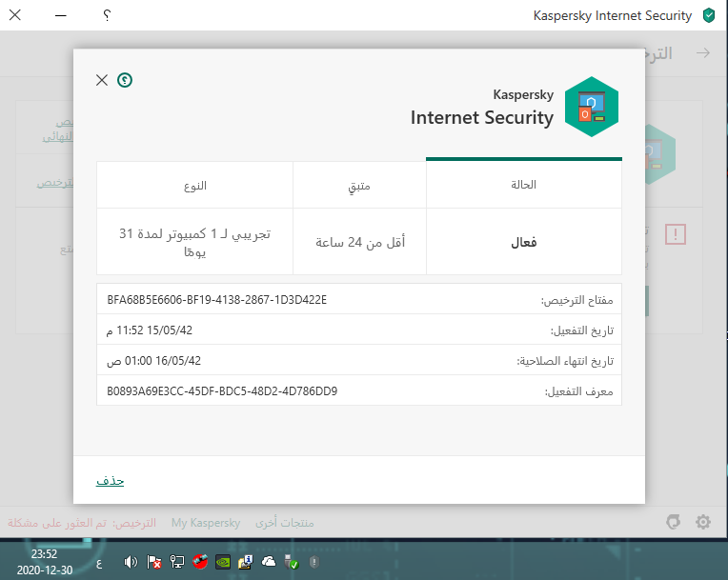Close the license details dialog
Screen dimensions: 728x580
(x=102, y=80)
